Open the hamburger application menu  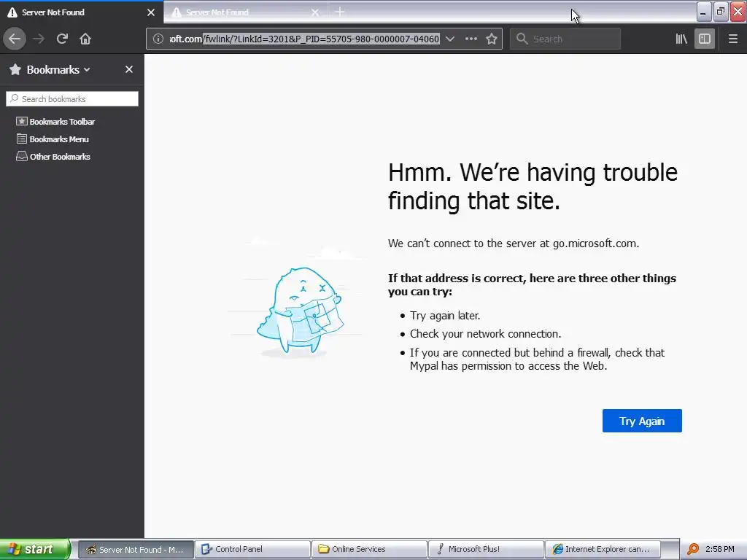pos(733,39)
